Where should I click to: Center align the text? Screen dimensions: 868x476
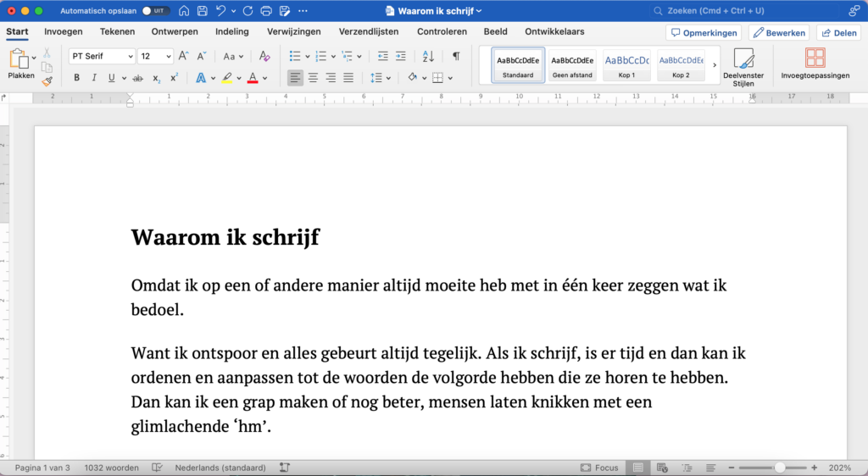313,78
